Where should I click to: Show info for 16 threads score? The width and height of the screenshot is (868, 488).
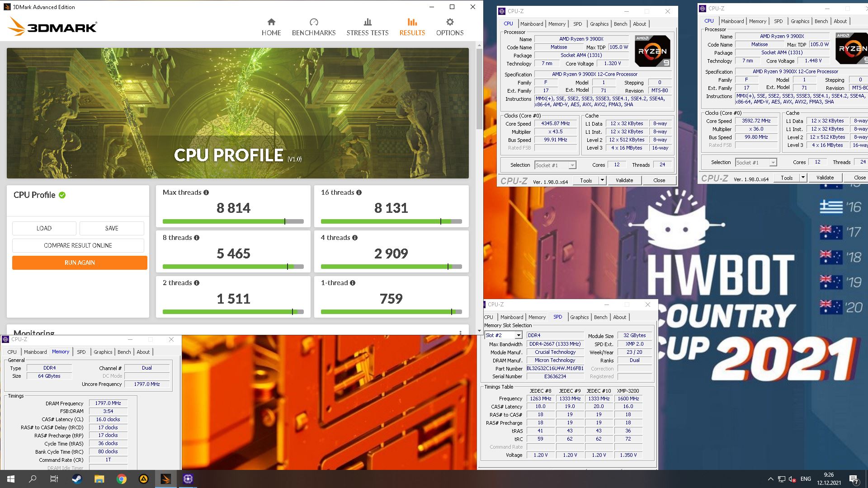coord(359,192)
